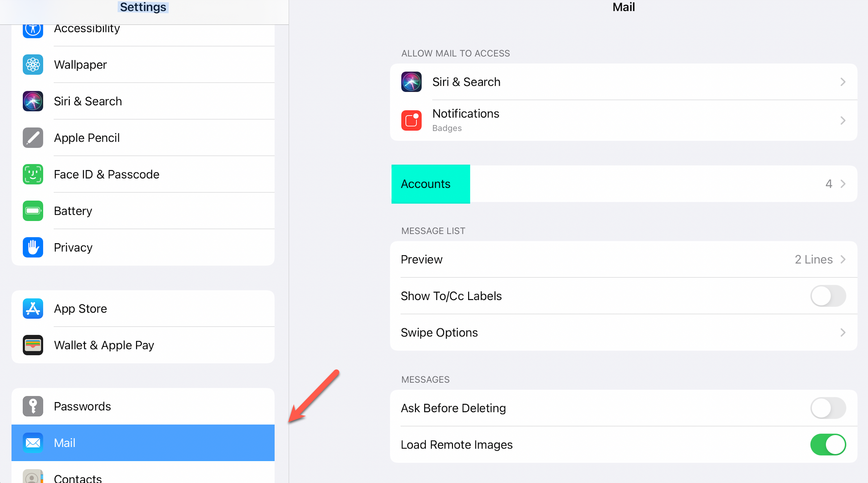The width and height of the screenshot is (868, 483).
Task: Open Swipe Options label
Action: pos(439,332)
